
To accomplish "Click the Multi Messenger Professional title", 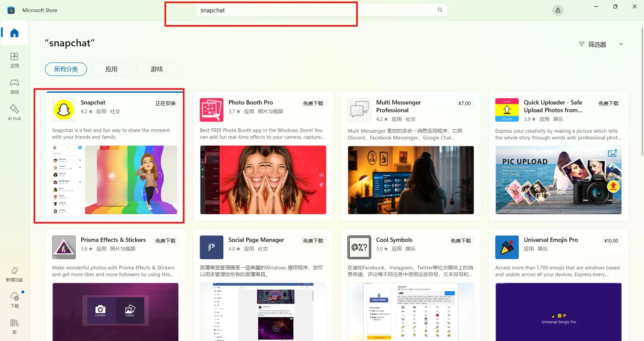I will point(398,106).
